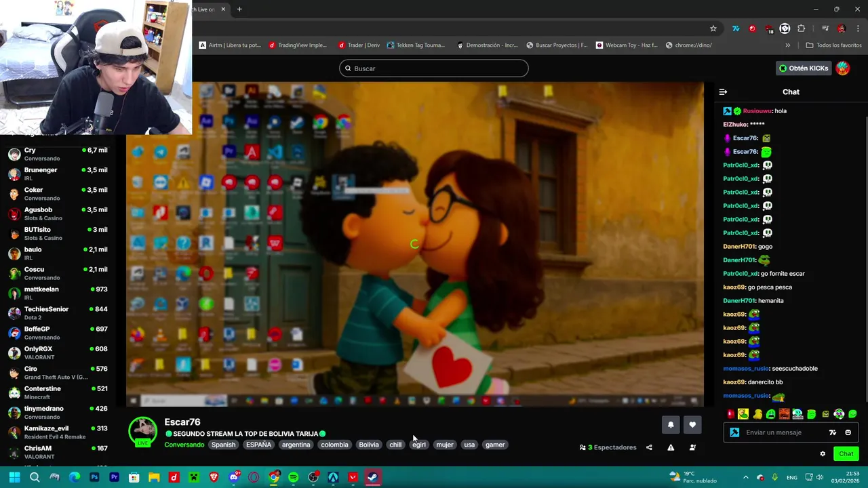Click the Obtén KICKs button
The height and width of the screenshot is (488, 868).
[x=804, y=68]
